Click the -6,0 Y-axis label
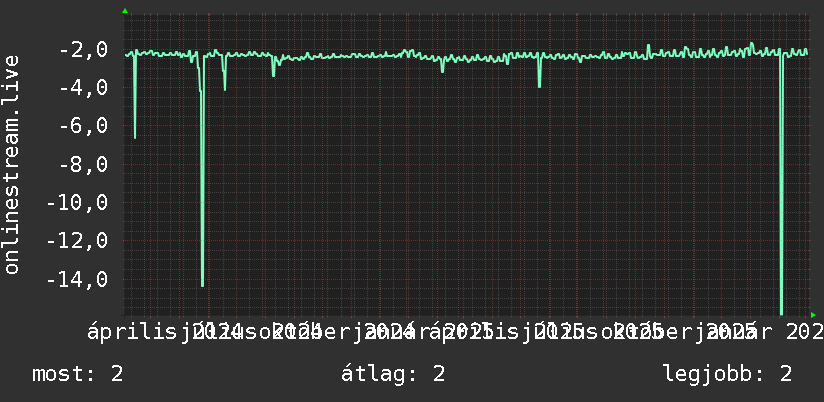Viewport: 824px width, 402px height. (x=83, y=126)
